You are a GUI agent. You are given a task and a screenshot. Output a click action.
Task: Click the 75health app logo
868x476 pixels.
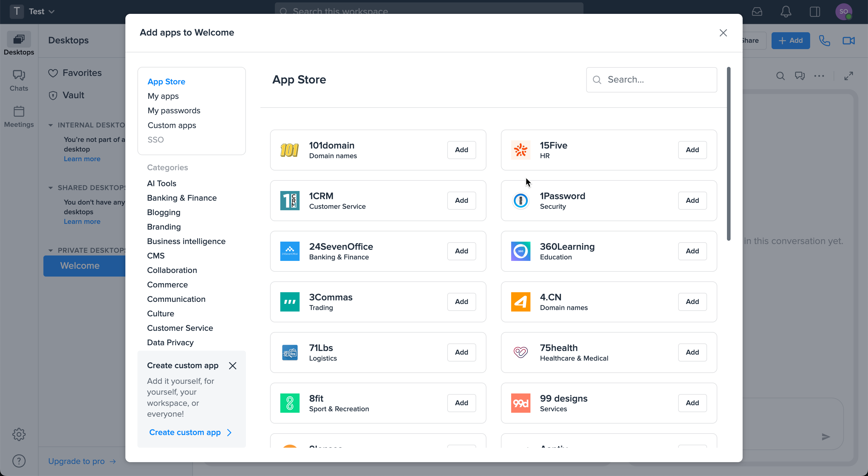tap(520, 352)
